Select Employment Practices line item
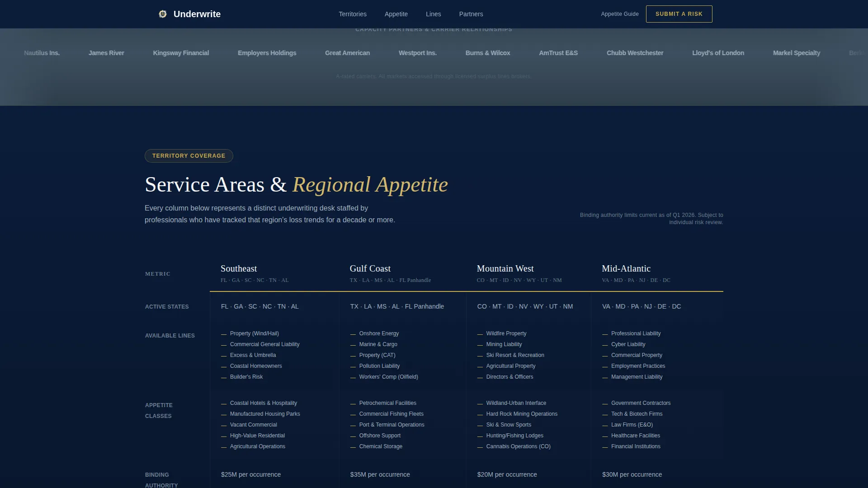 (x=638, y=366)
